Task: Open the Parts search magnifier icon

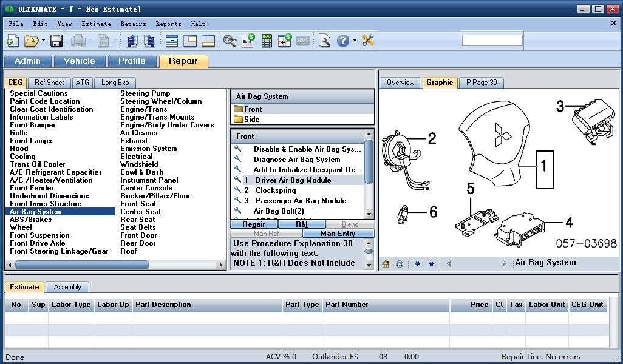Action: tap(230, 41)
